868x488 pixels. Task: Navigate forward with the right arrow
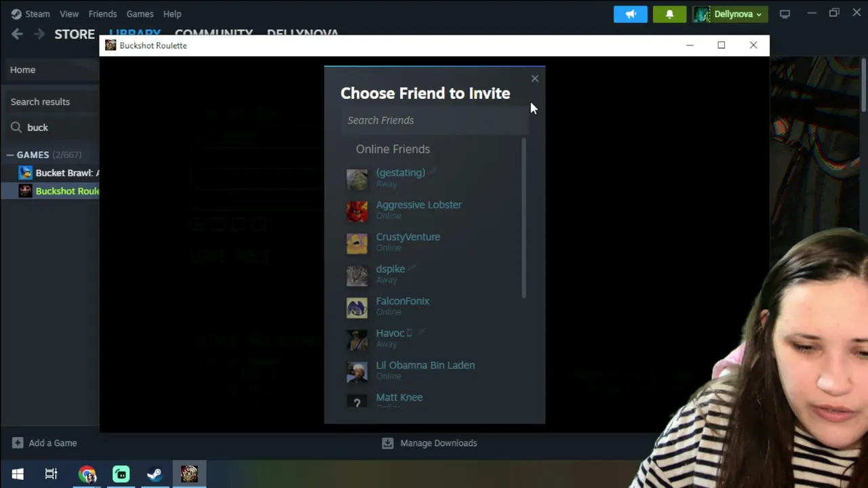point(39,34)
